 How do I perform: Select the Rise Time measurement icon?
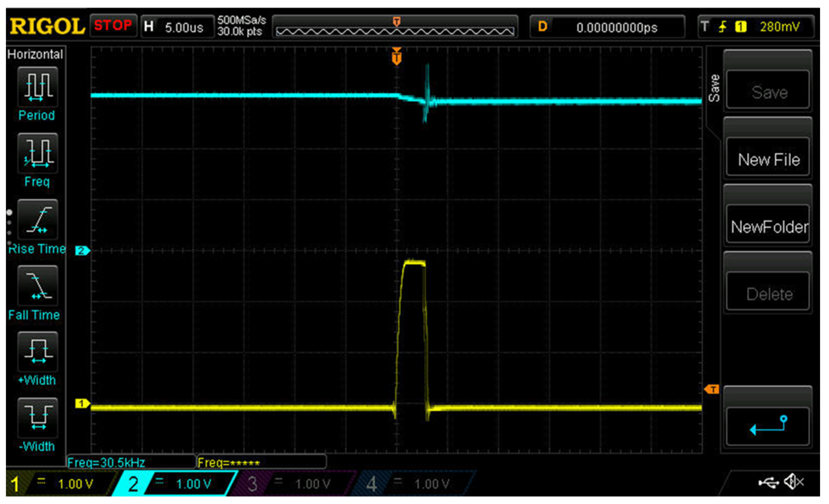38,219
